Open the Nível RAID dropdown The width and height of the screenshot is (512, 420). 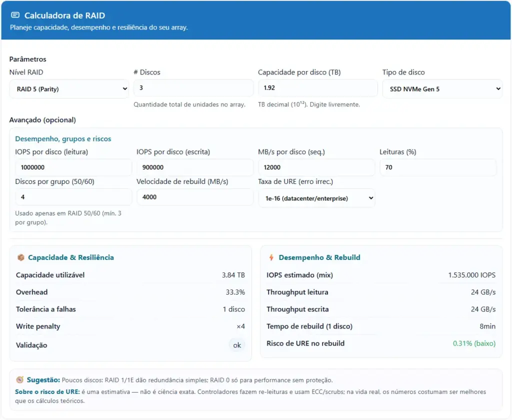69,89
